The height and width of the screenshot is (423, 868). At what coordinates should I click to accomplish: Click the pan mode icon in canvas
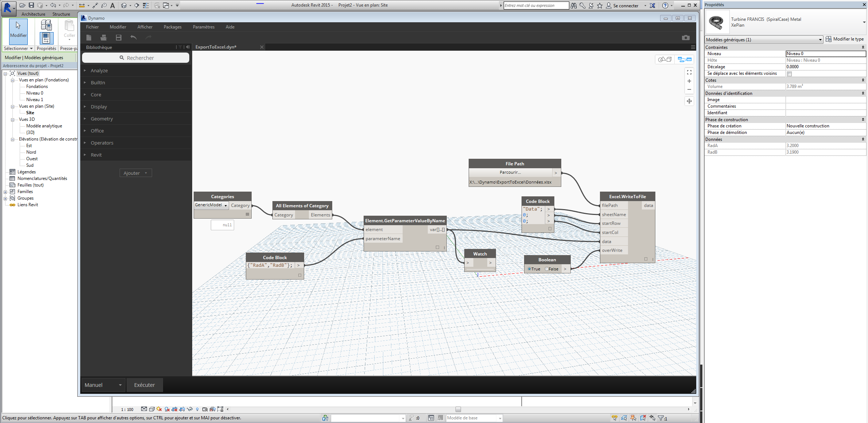pos(689,101)
